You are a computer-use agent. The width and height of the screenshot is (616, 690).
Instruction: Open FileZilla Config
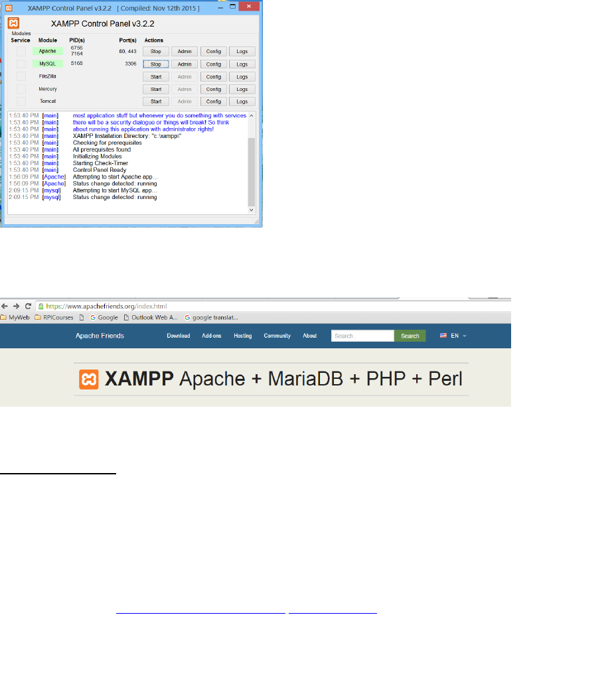click(214, 76)
